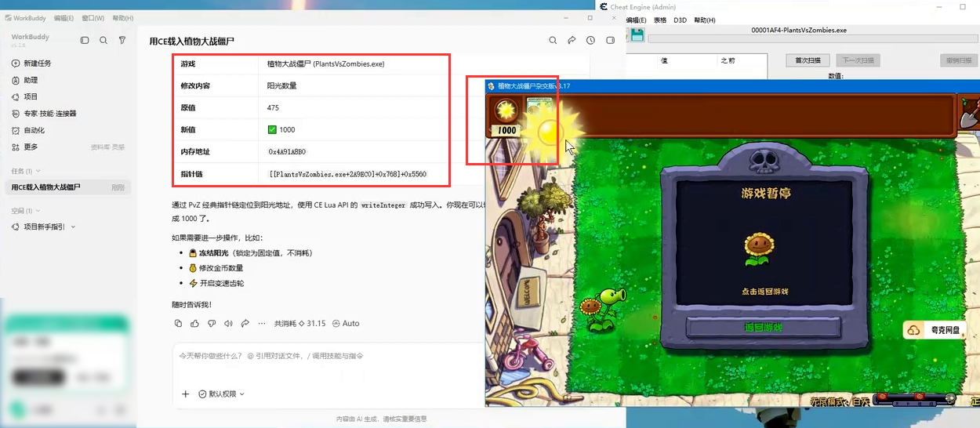Click process name 00001AF4-PlantsVsZombies.exe

coord(799,31)
